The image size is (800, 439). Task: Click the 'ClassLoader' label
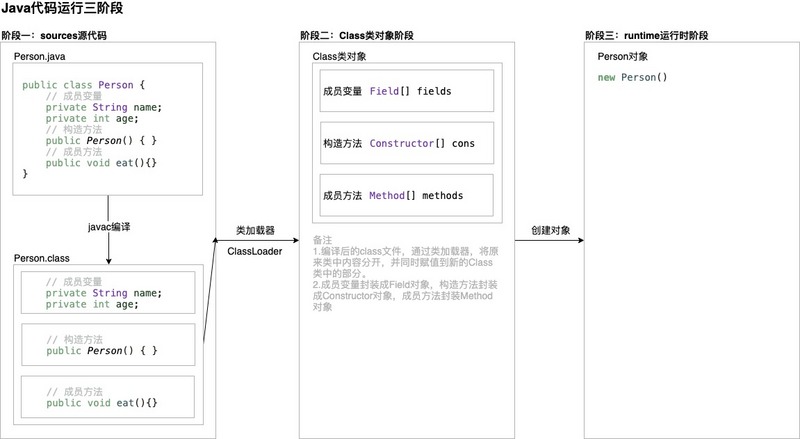255,251
